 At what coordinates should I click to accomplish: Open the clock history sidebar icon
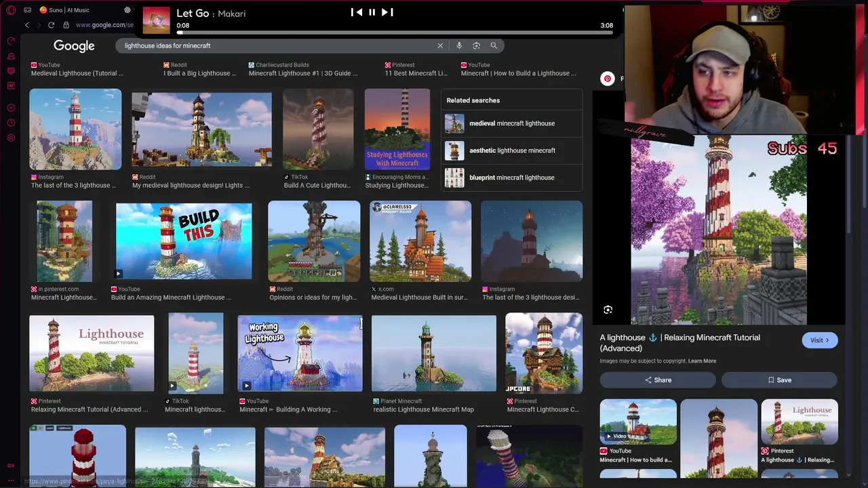[x=11, y=123]
